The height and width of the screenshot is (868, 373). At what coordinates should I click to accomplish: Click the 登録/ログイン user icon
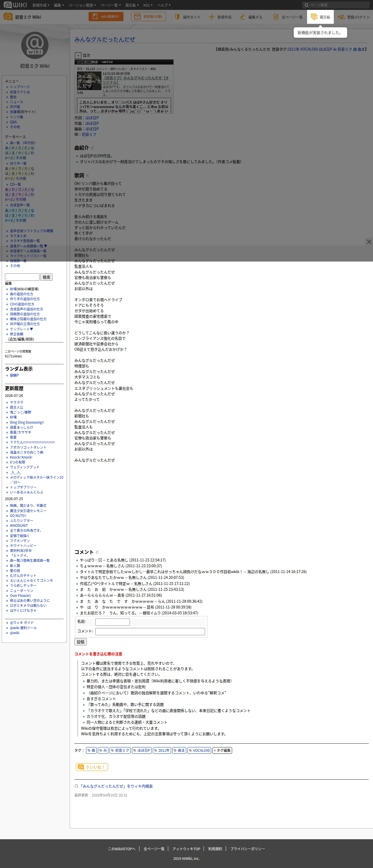click(x=341, y=17)
